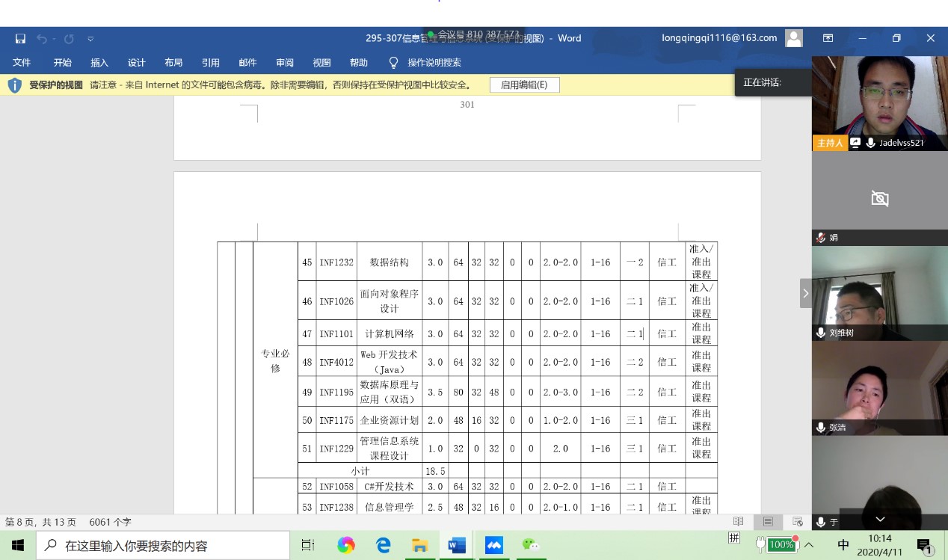
Task: Switch to Web Layout view
Action: 797,522
